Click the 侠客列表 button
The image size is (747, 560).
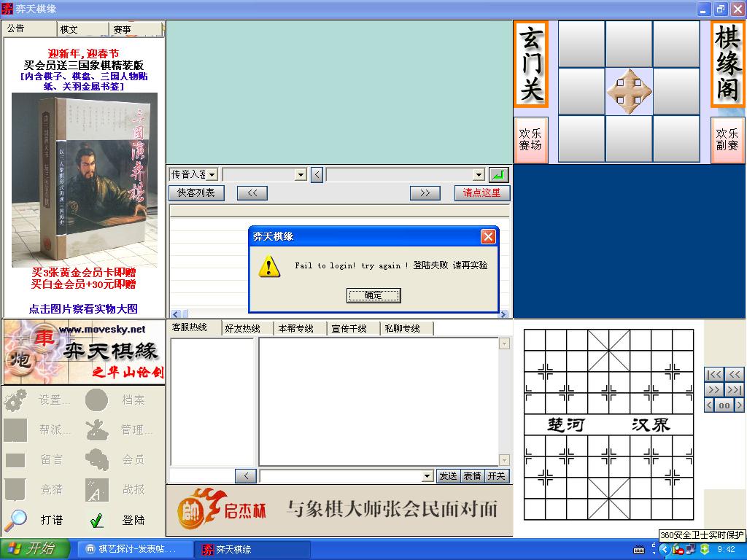pyautogui.click(x=196, y=192)
